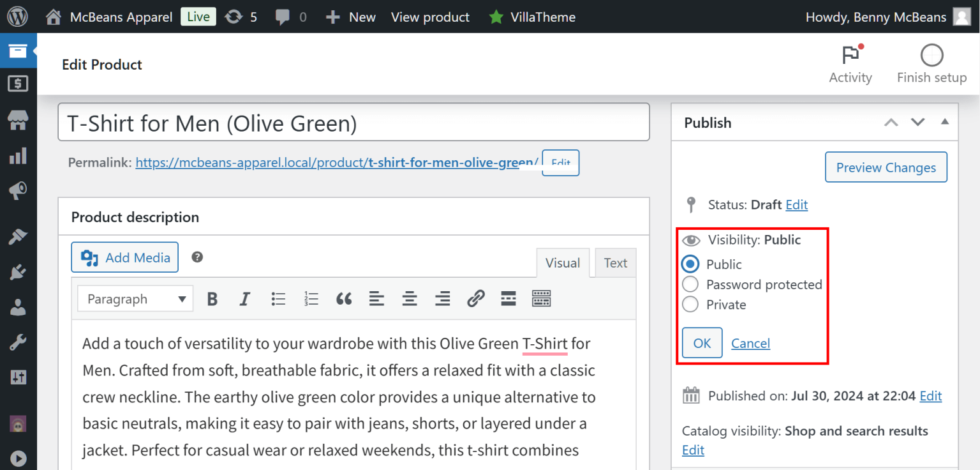This screenshot has width=980, height=470.
Task: Set product visibility to Private
Action: (690, 305)
